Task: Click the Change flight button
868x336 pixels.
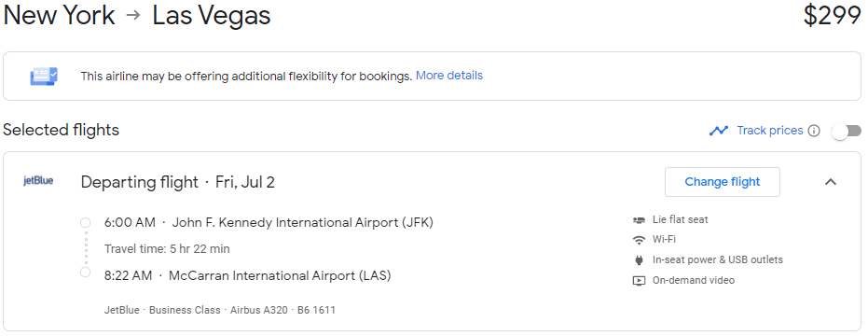Action: [723, 182]
